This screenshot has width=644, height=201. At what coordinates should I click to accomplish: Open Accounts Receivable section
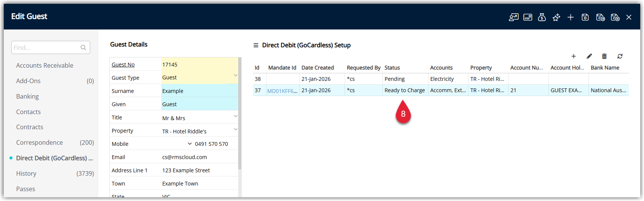coord(45,65)
